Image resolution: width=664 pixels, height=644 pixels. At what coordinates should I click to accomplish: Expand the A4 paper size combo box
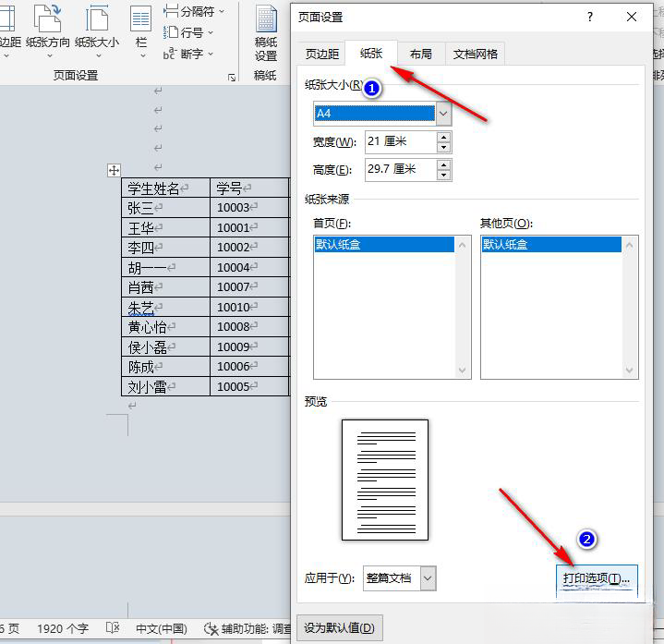point(443,114)
